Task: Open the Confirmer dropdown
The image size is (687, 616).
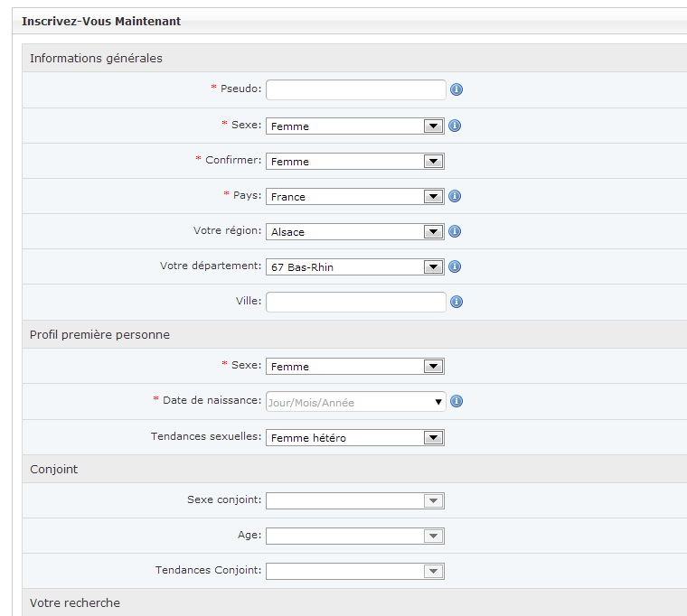Action: [x=354, y=161]
